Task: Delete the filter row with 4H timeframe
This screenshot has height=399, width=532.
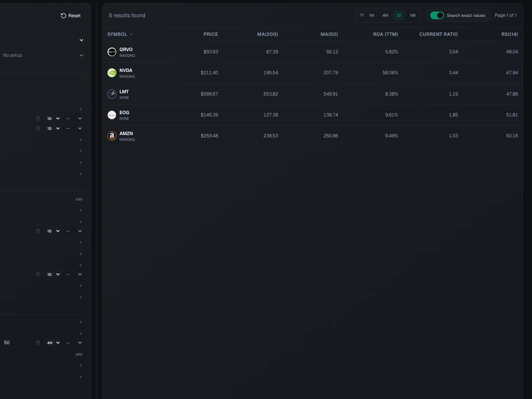Action: tap(38, 343)
